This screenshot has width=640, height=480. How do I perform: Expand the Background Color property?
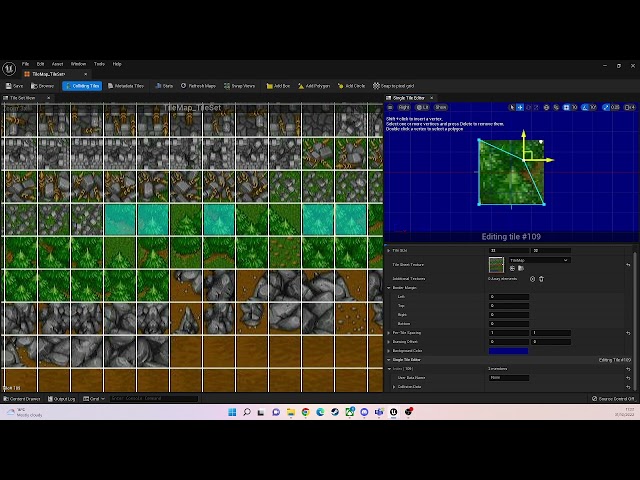click(389, 351)
